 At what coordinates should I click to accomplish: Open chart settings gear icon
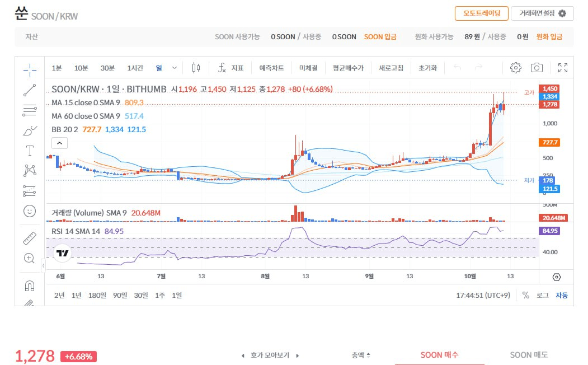pos(516,68)
